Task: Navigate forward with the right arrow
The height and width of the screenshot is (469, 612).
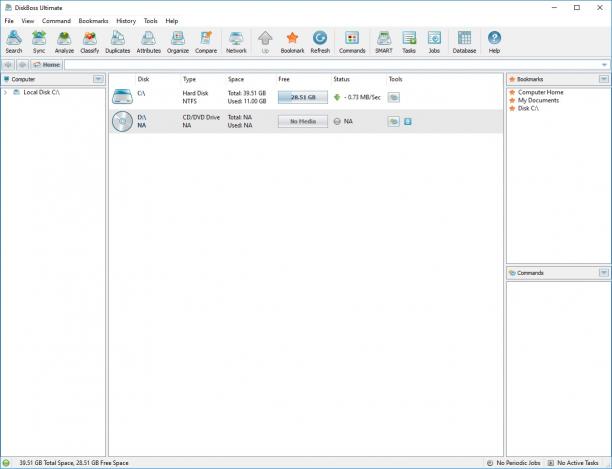Action: [22, 65]
